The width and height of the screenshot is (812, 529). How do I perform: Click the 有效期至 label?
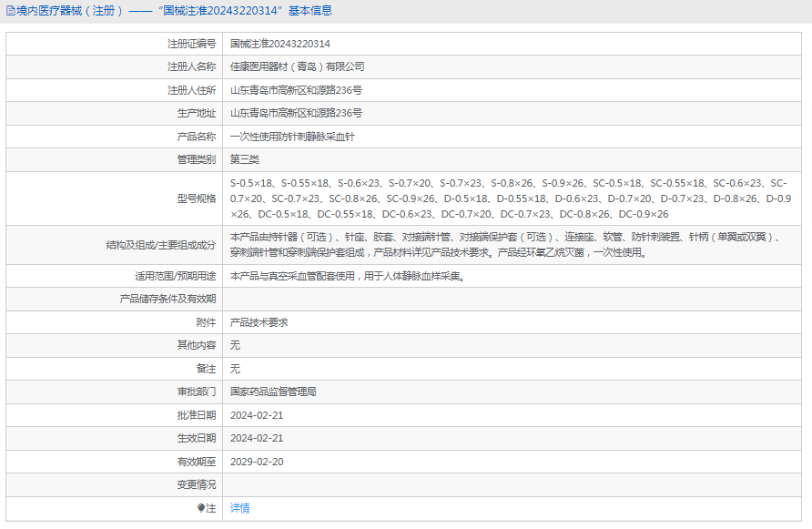[x=197, y=462]
